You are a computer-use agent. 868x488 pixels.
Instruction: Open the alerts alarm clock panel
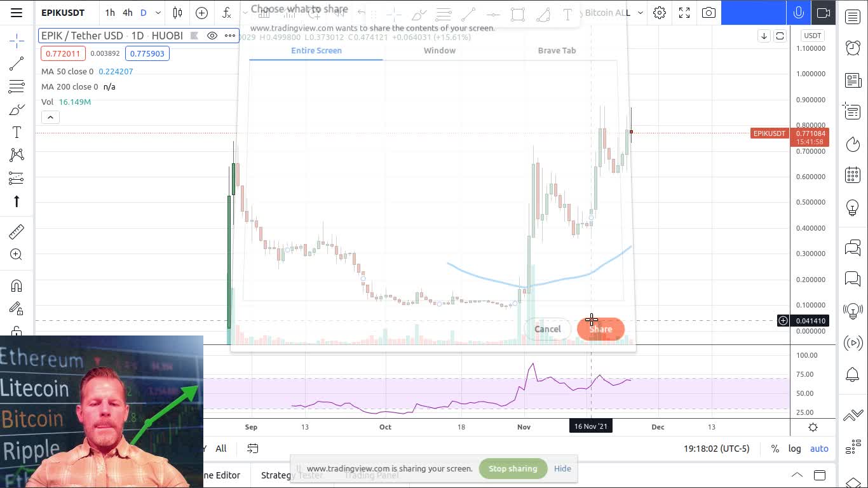tap(853, 48)
